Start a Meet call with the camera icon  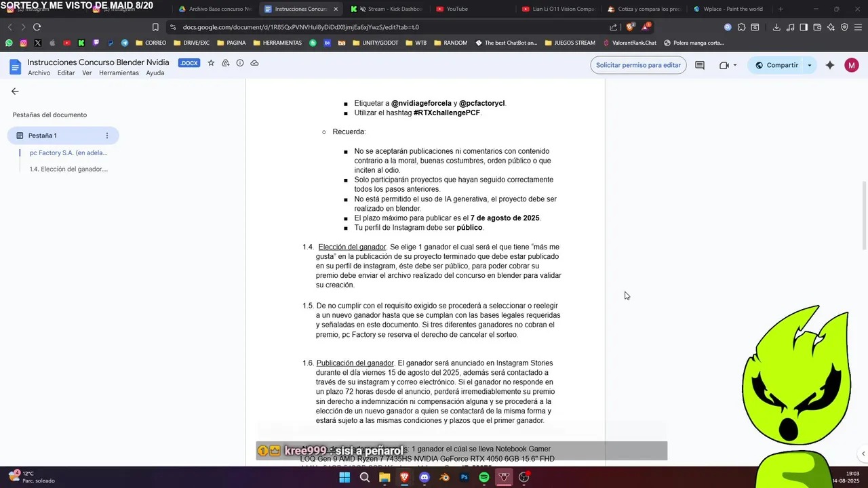click(724, 65)
